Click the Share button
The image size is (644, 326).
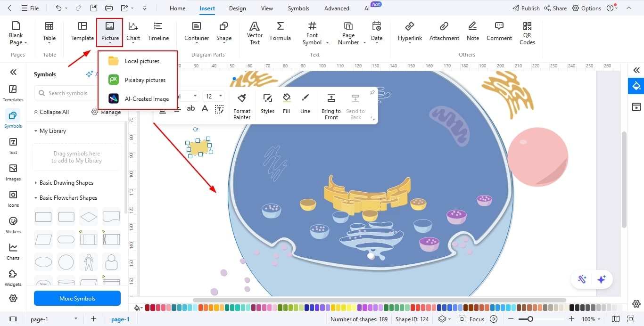(555, 8)
